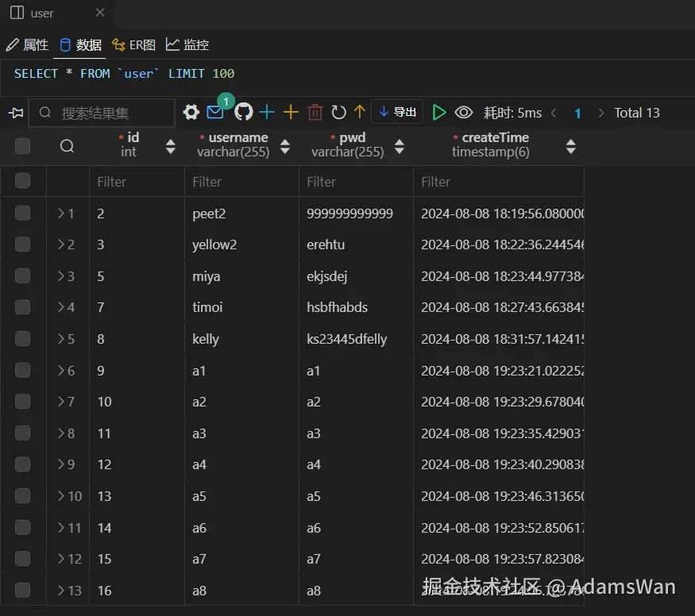This screenshot has height=616, width=695.
Task: Open the settings gear icon
Action: point(191,112)
